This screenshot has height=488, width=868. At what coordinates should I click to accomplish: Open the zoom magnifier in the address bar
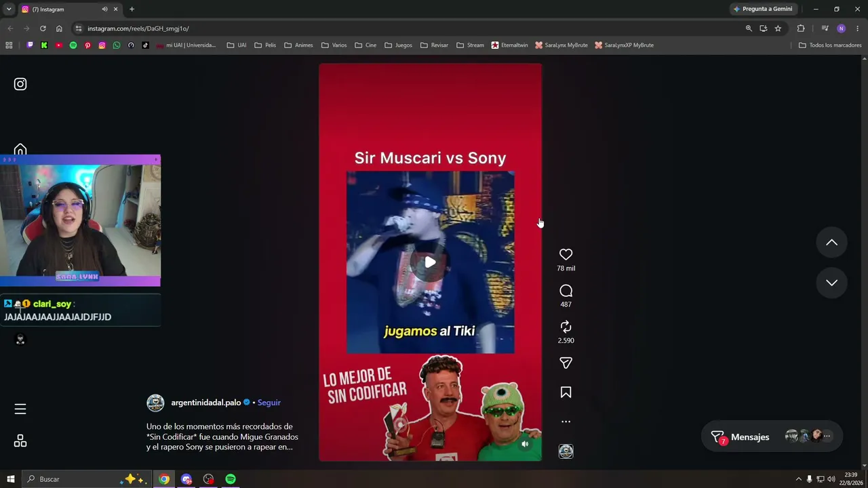pyautogui.click(x=749, y=28)
